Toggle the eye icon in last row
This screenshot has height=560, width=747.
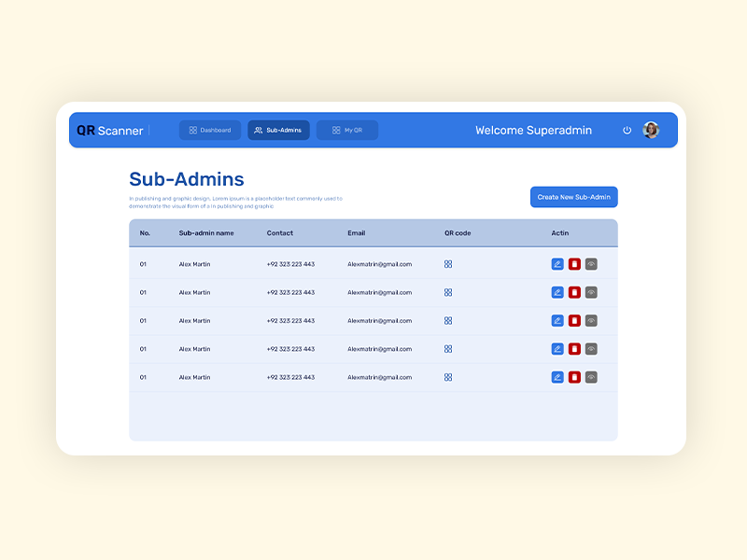[x=591, y=377]
